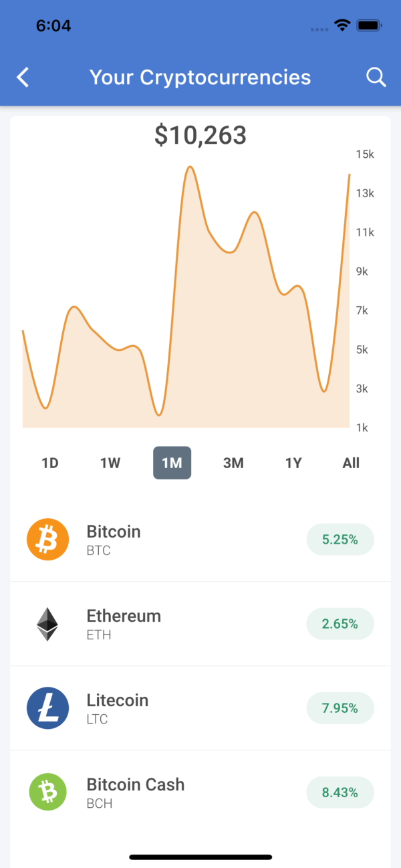Viewport: 401px width, 868px height.
Task: Switch chart to 3M range
Action: 233,463
